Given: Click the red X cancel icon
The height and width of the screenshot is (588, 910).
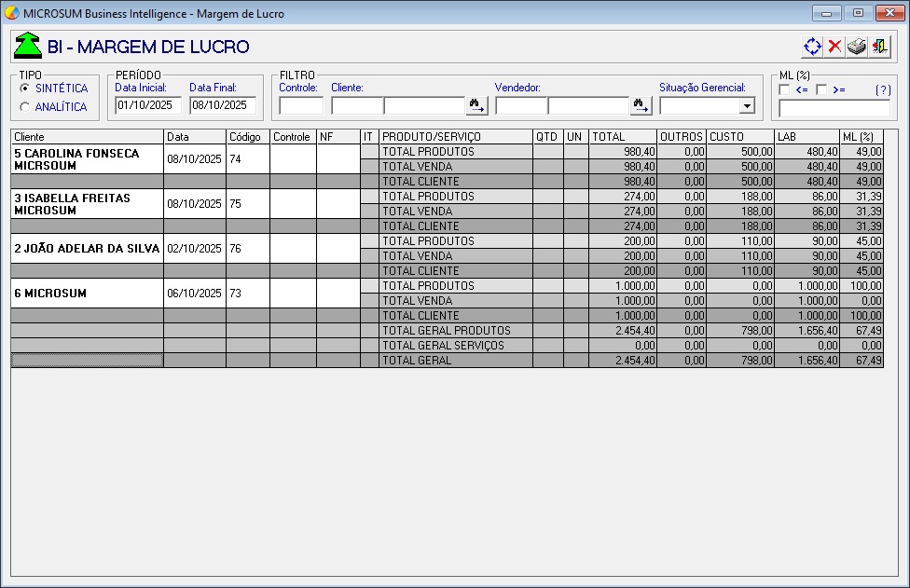Looking at the screenshot, I should click(834, 45).
